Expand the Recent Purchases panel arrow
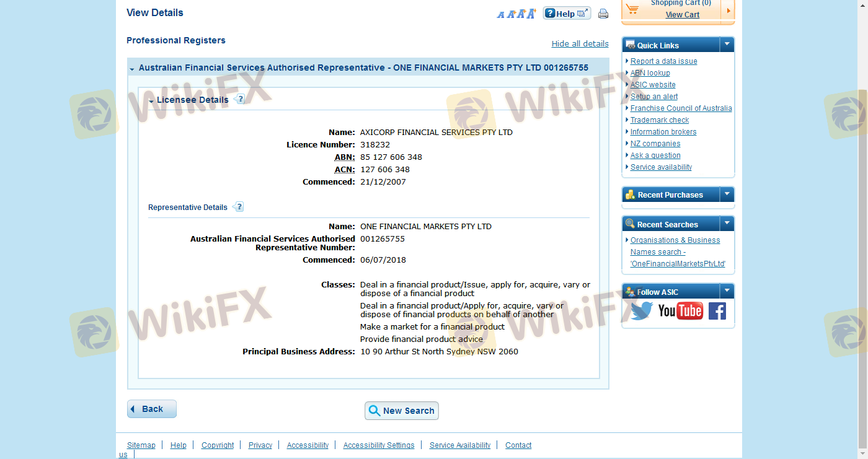 (727, 195)
